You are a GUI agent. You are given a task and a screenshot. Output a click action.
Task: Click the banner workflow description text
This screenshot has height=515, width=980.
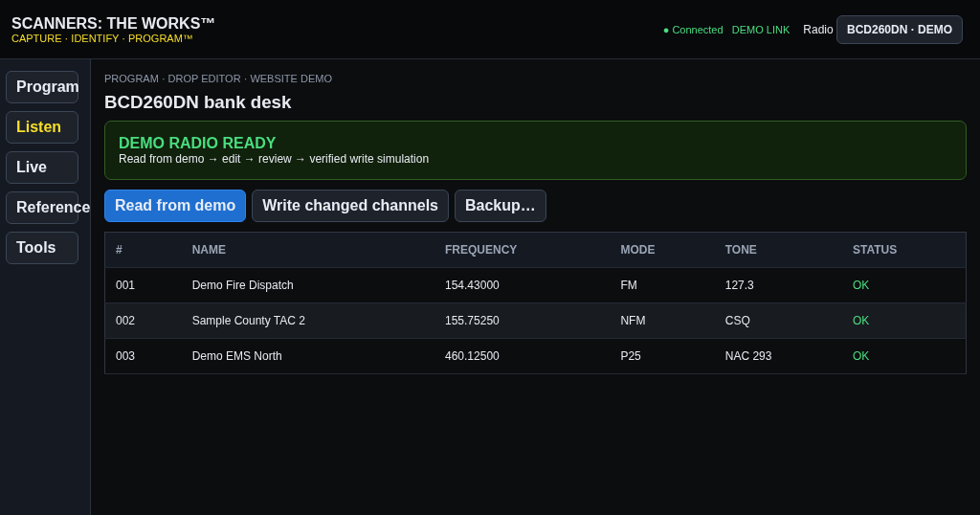tap(274, 159)
